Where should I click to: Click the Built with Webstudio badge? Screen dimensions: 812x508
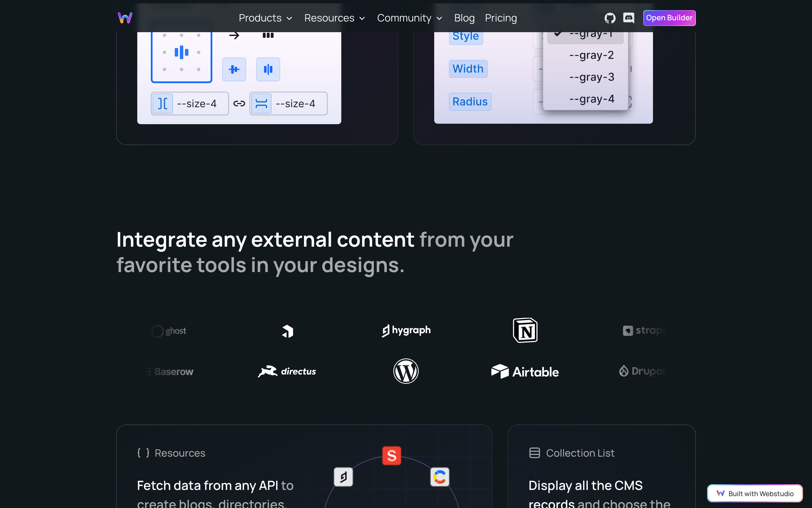(755, 494)
